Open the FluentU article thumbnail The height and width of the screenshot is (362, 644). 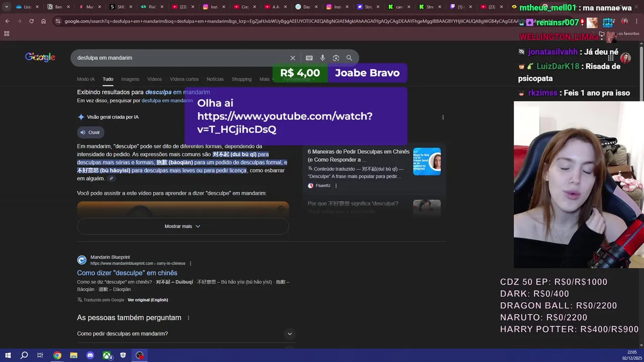click(427, 161)
